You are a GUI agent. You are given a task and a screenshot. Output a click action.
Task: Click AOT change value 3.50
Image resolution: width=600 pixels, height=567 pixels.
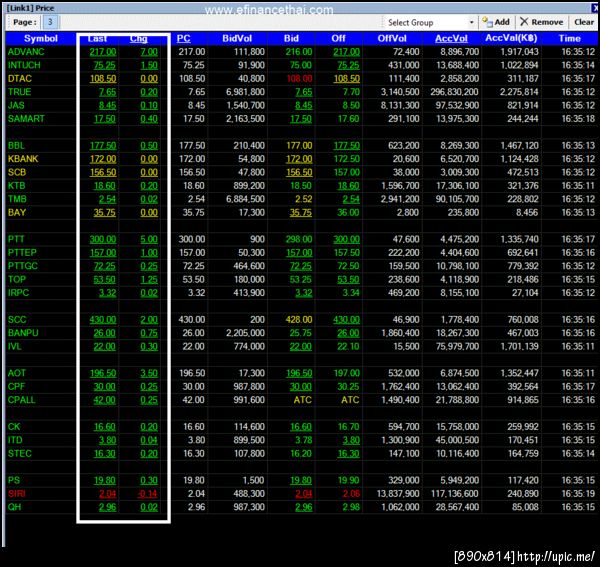(x=149, y=373)
